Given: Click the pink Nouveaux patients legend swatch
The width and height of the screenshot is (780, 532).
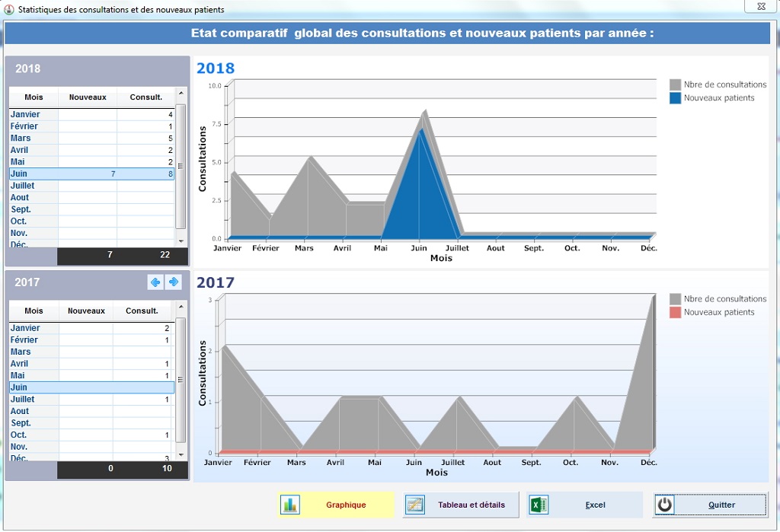Looking at the screenshot, I should [675, 312].
